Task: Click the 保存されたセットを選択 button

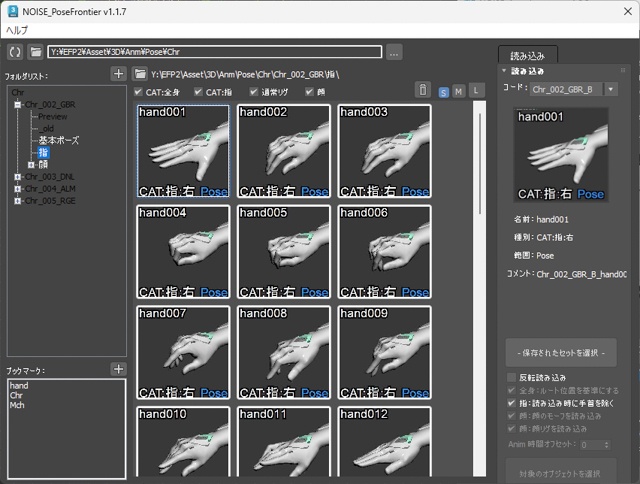Action: click(x=561, y=353)
